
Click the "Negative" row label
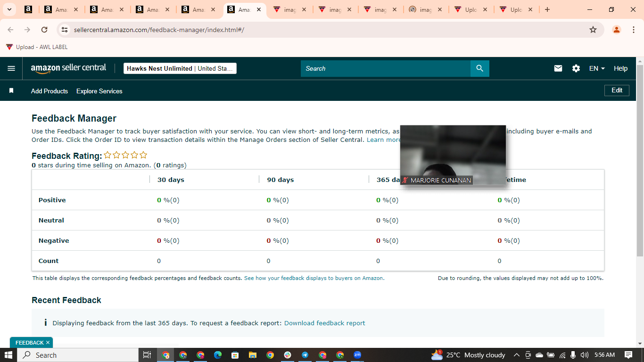[x=54, y=240]
